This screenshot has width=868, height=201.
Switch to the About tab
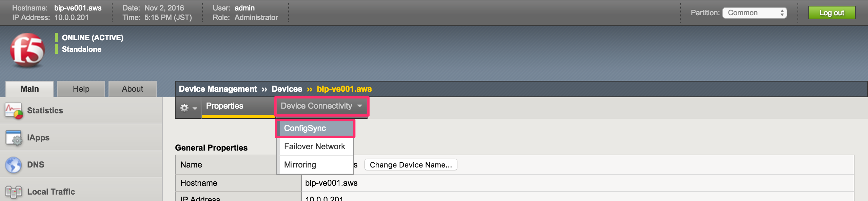click(133, 89)
